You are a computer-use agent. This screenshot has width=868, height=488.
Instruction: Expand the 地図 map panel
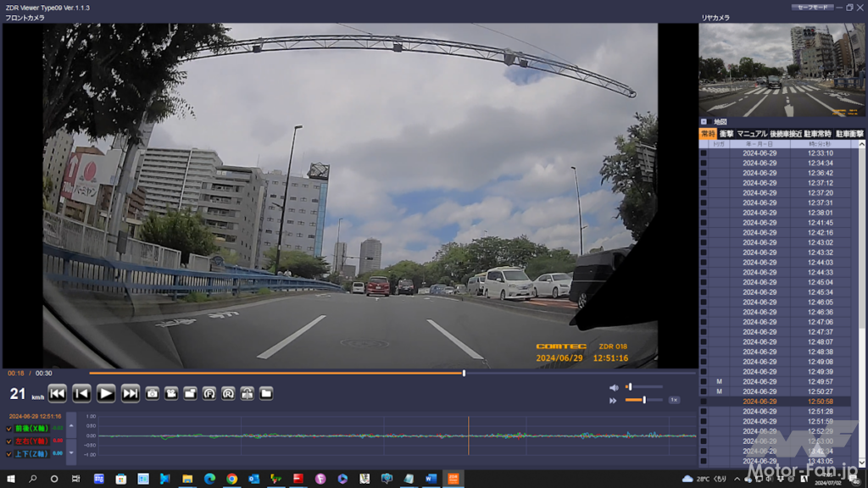click(704, 122)
